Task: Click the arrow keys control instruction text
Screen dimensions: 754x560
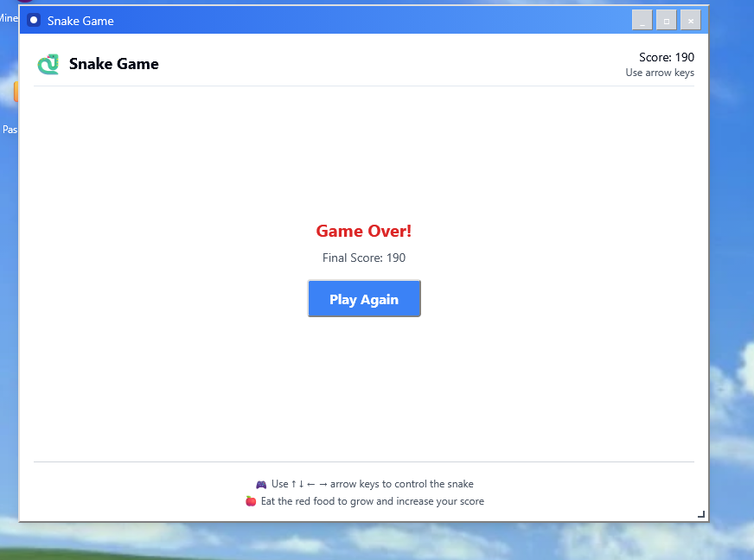Action: (373, 484)
